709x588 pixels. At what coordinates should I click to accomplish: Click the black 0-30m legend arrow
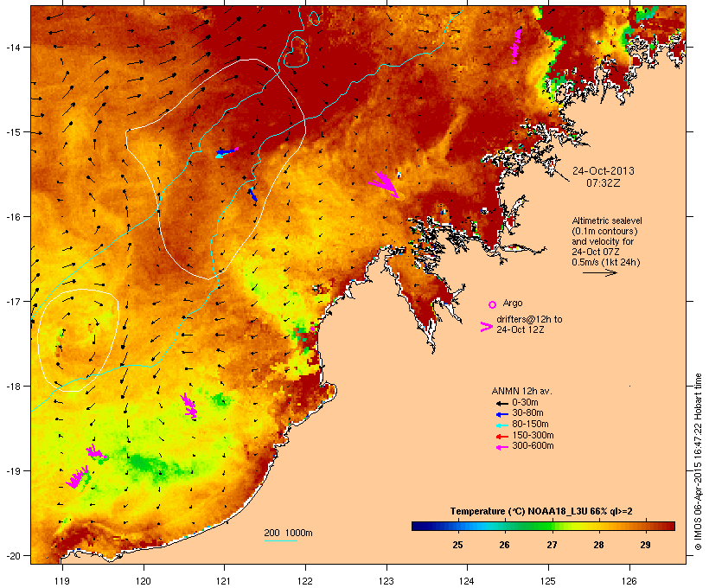501,403
